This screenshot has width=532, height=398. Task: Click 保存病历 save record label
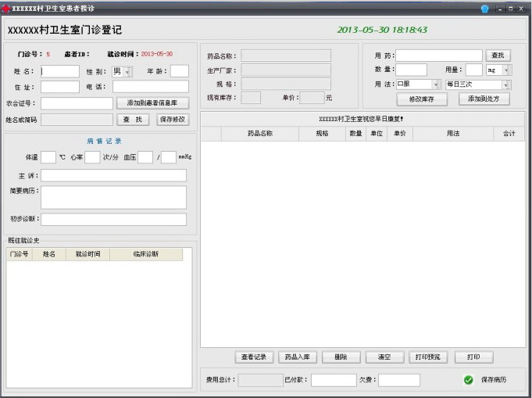[494, 380]
